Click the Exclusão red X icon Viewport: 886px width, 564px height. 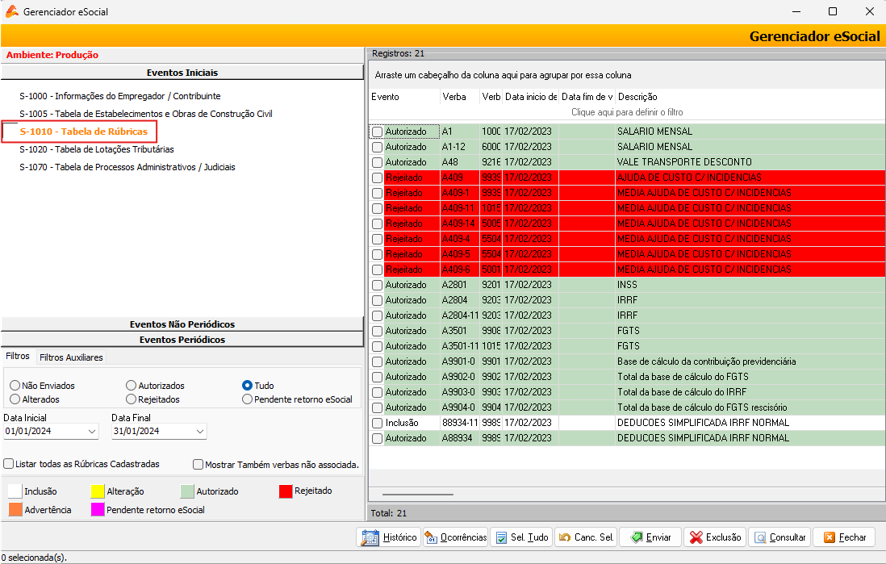click(x=696, y=537)
